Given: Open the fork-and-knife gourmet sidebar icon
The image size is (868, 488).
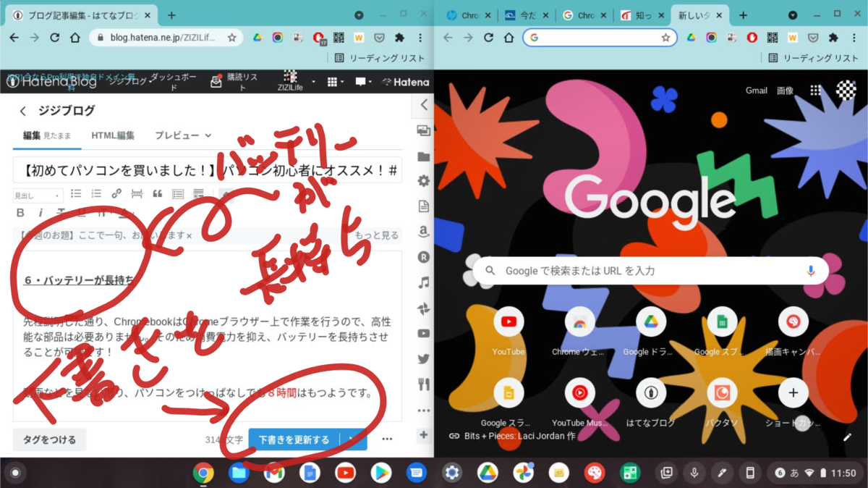Looking at the screenshot, I should tap(423, 384).
